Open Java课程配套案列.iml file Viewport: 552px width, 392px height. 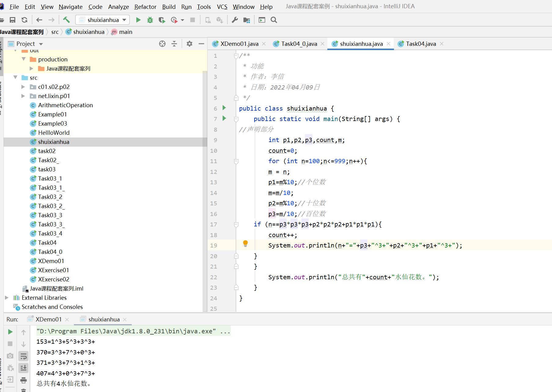[56, 288]
